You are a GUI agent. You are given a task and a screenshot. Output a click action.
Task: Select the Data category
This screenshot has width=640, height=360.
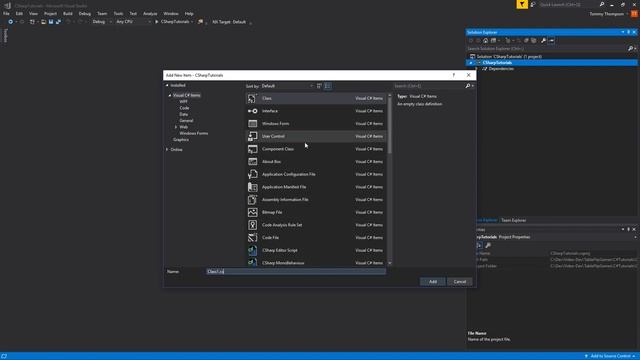click(x=184, y=114)
